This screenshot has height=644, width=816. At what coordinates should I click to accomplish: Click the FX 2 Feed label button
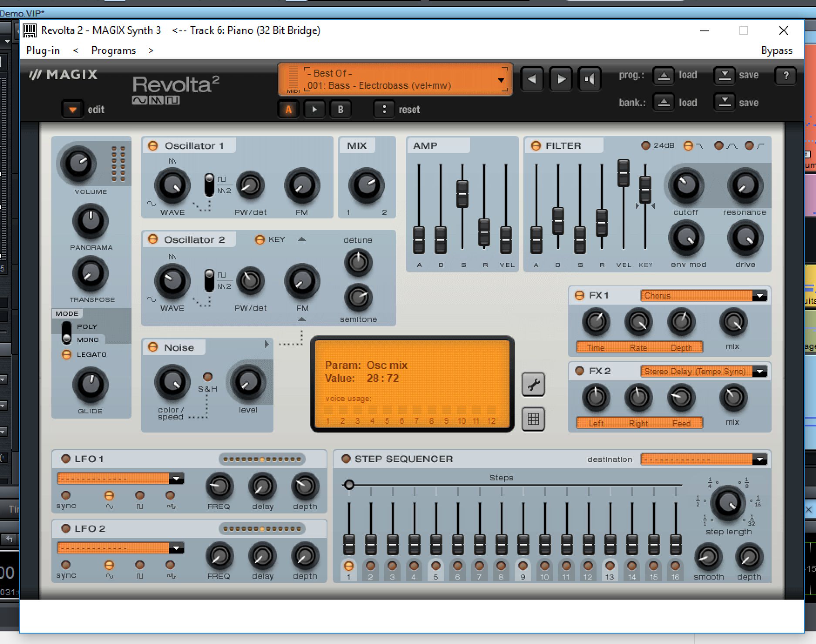[x=681, y=423]
